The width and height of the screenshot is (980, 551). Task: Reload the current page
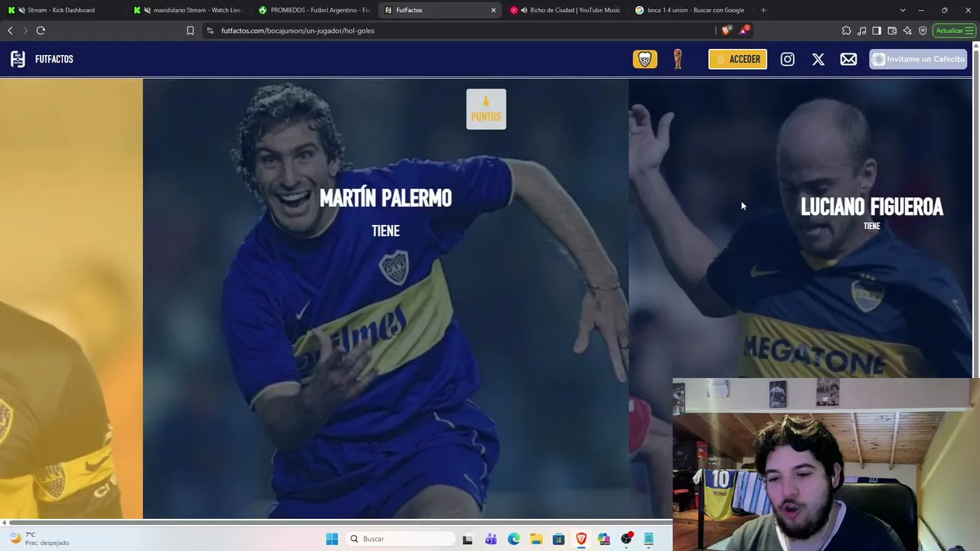(41, 31)
